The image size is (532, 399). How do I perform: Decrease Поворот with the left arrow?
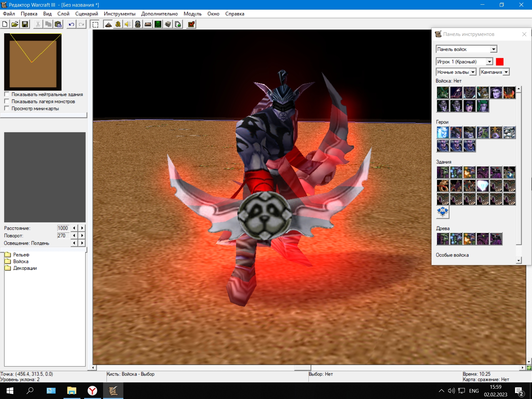[74, 235]
